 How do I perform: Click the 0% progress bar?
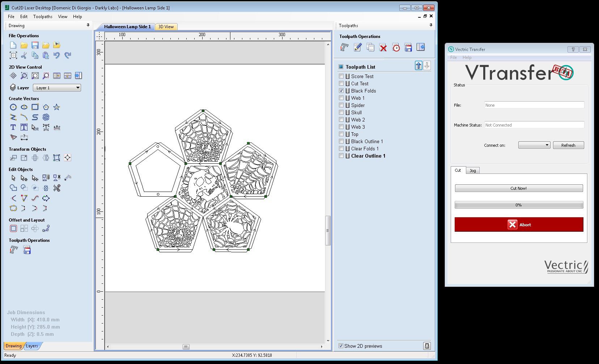[519, 205]
